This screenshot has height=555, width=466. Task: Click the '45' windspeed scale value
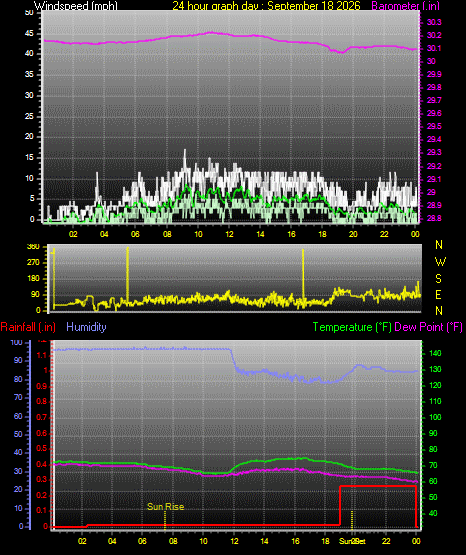29,34
